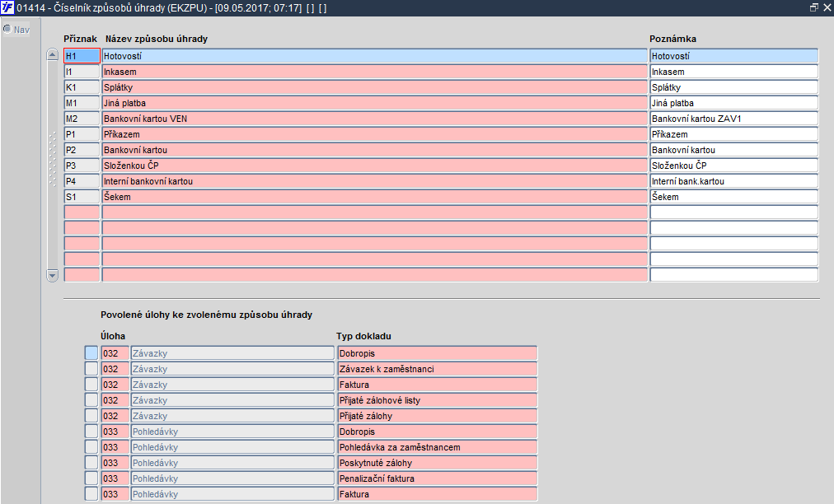834x504 pixels.
Task: Tick checkbox for Závazky Faktura row
Action: (x=91, y=385)
